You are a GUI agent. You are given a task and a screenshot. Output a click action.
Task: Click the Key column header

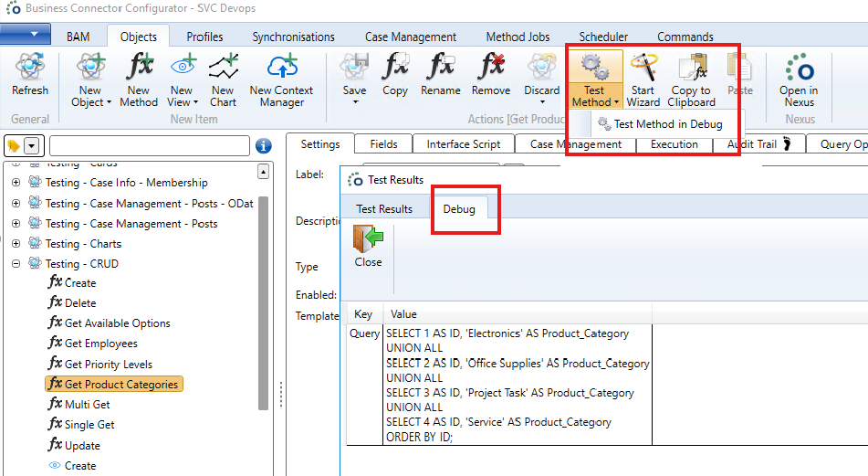point(363,314)
